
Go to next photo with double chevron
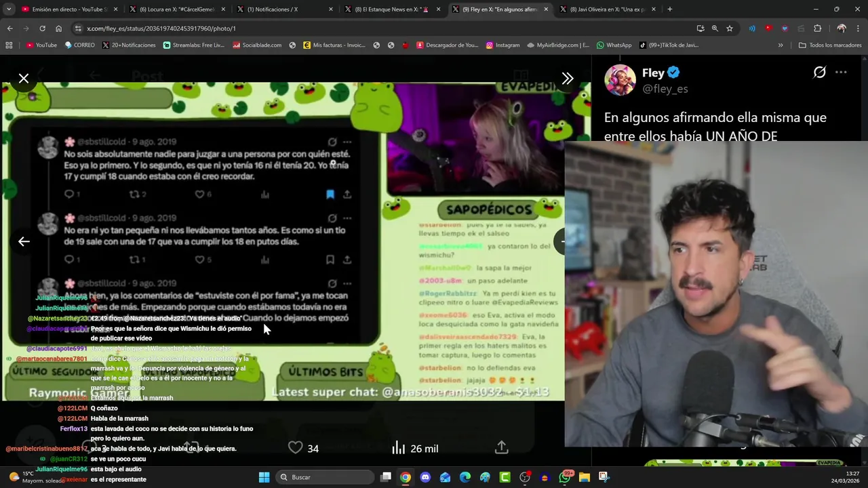coord(568,79)
